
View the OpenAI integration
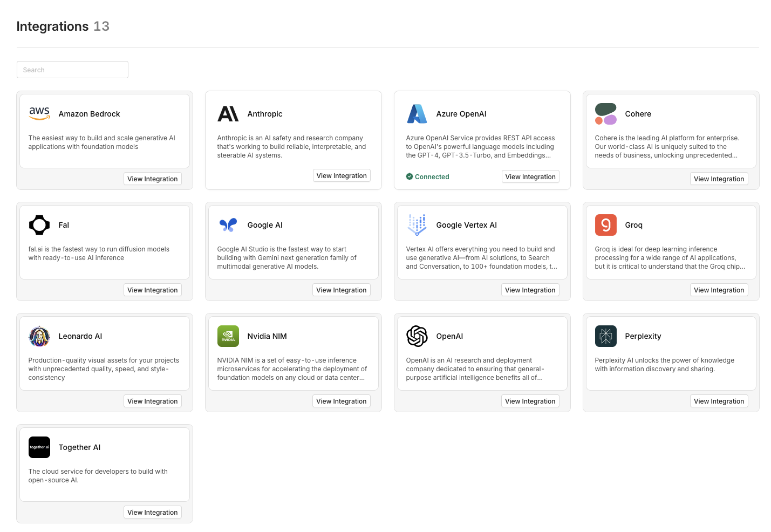click(x=530, y=401)
